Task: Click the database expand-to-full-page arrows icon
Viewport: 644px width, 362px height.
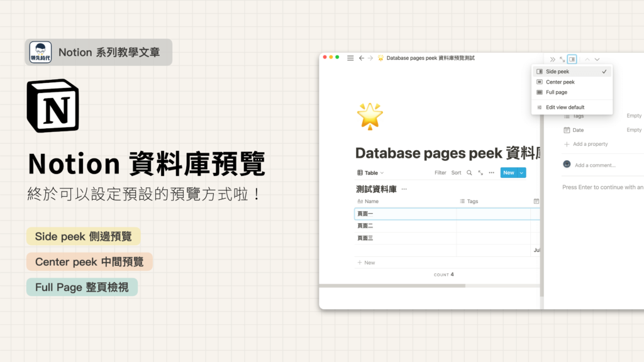Action: (480, 173)
